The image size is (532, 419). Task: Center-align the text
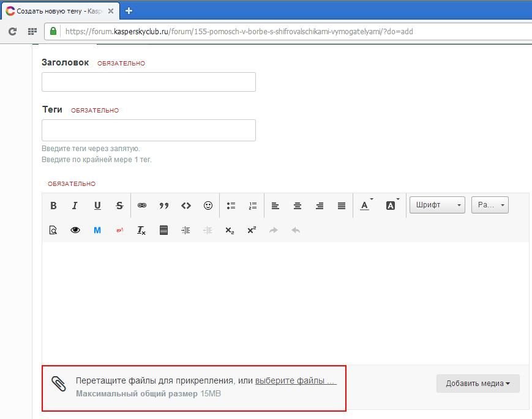coord(298,206)
